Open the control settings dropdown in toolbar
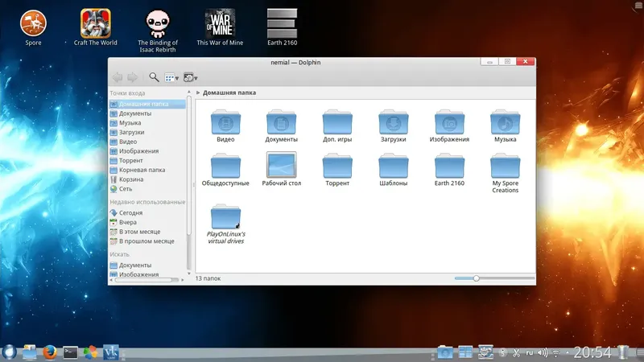Viewport: 644px width, 362px height. [x=191, y=77]
